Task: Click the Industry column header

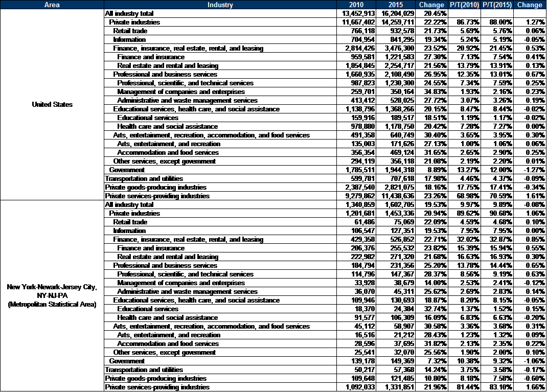Action: coord(220,5)
